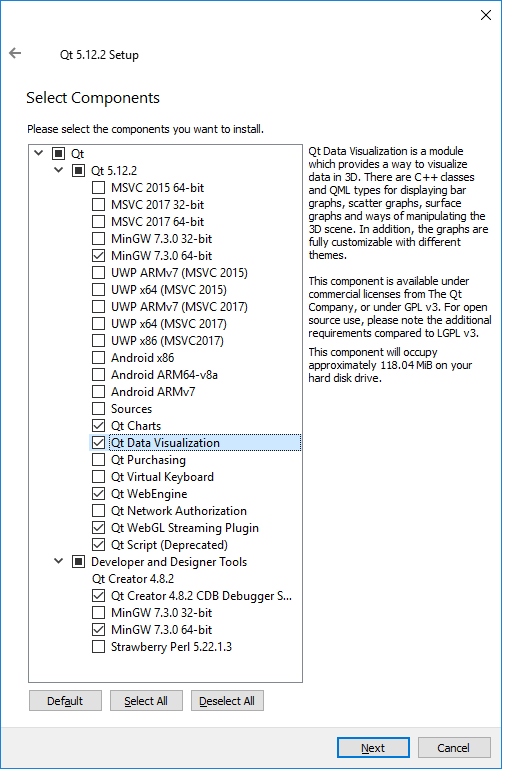Check the Sources component
507x770 pixels.
click(x=98, y=409)
